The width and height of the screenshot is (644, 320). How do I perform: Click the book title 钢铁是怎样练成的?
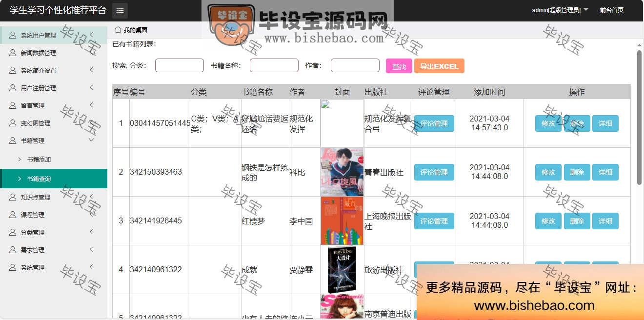(x=265, y=172)
